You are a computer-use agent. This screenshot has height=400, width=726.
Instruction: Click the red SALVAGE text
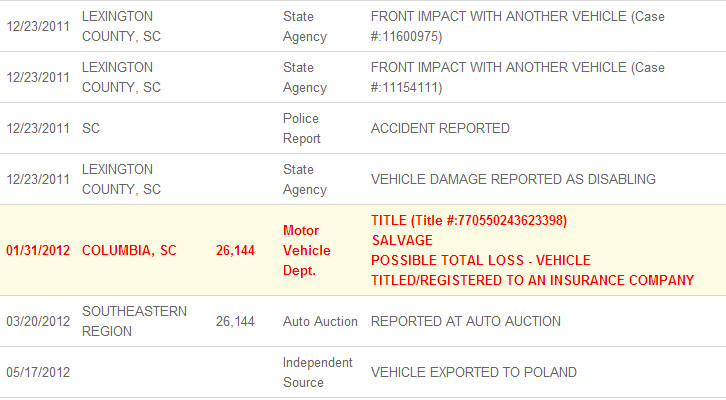click(x=402, y=241)
